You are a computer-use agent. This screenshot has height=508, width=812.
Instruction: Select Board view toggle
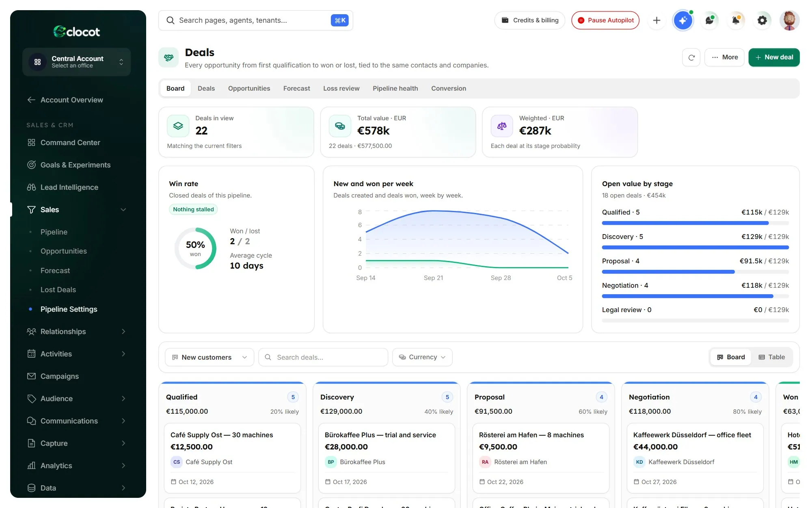pyautogui.click(x=731, y=357)
